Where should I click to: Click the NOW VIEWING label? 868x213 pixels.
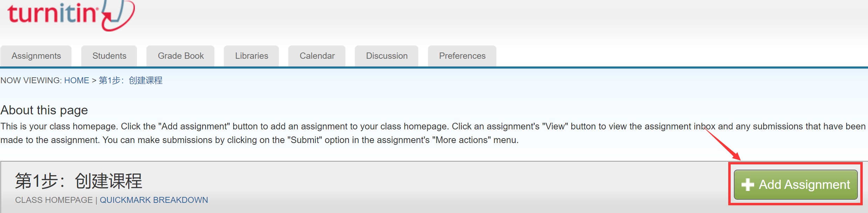pos(31,80)
